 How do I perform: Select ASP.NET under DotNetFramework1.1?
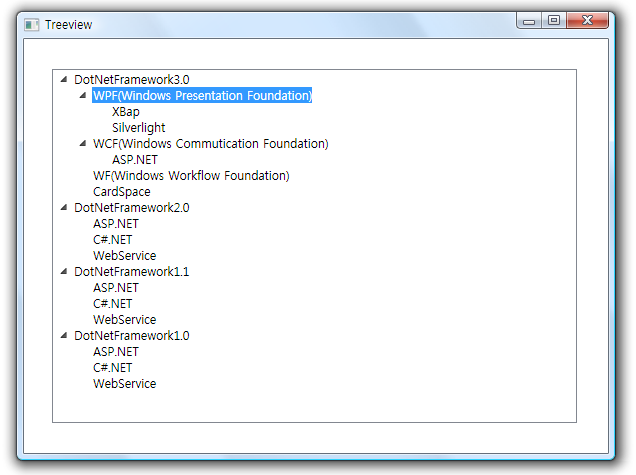tap(116, 288)
